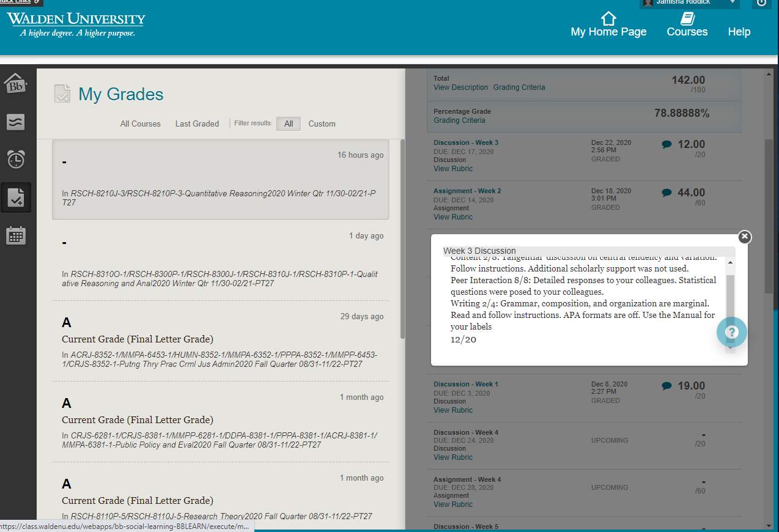Click the power logout icon
This screenshot has width=779, height=532.
[x=762, y=3]
